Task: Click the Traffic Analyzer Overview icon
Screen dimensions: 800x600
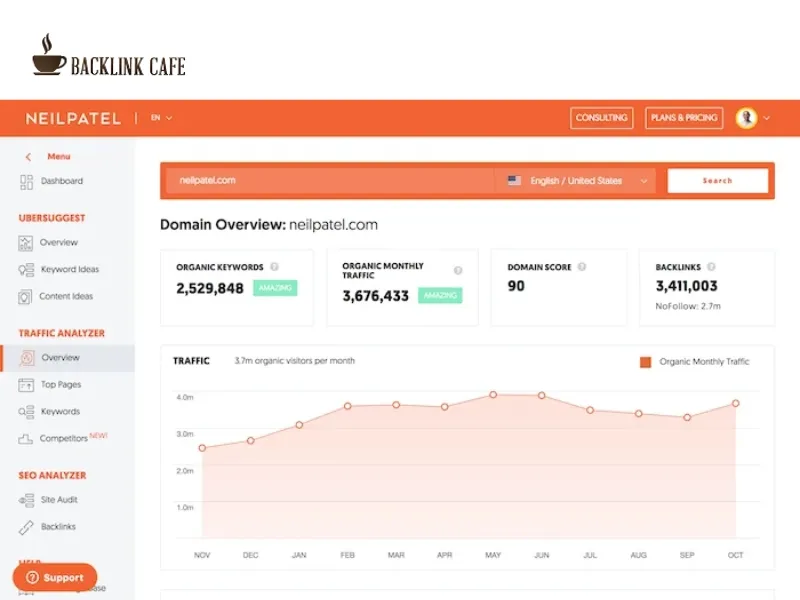Action: tap(27, 358)
